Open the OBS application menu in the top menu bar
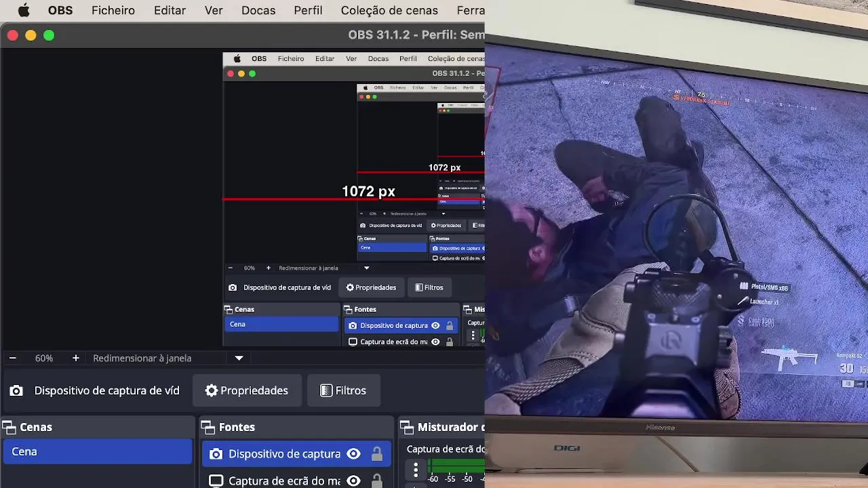The height and width of the screenshot is (488, 868). (x=60, y=10)
